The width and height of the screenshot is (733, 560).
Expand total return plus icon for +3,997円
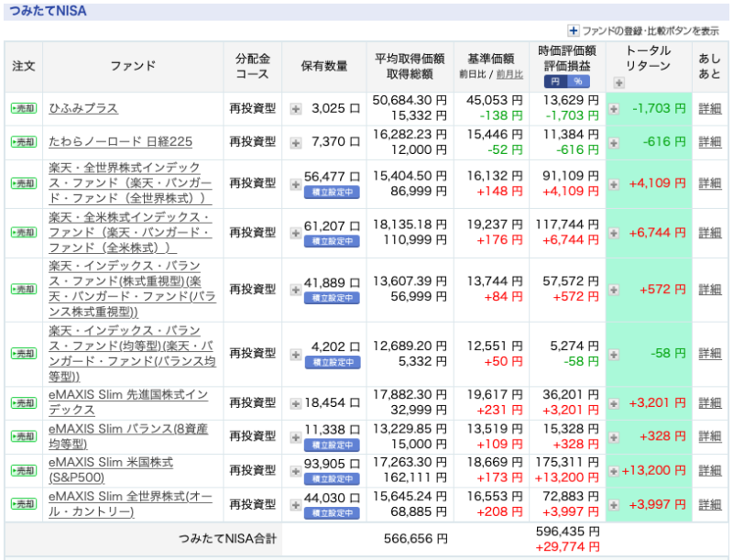point(614,505)
